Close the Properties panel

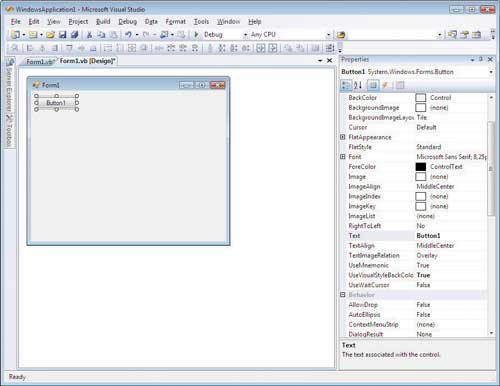pos(490,59)
